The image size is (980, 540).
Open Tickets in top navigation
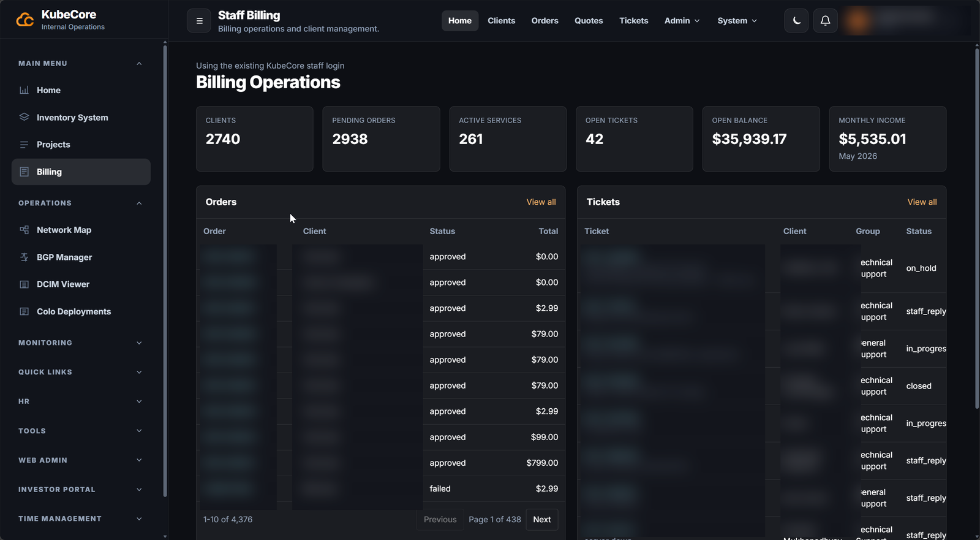[633, 21]
